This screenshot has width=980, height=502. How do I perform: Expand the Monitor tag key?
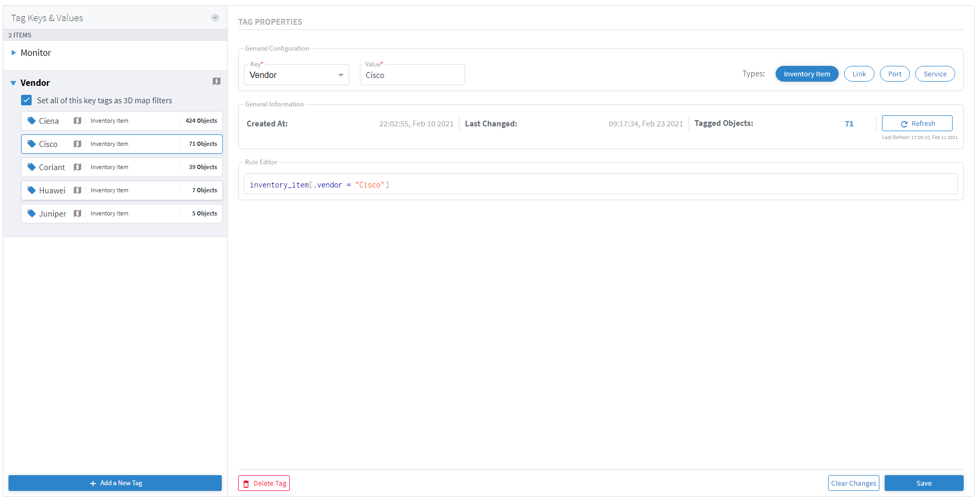coord(14,52)
